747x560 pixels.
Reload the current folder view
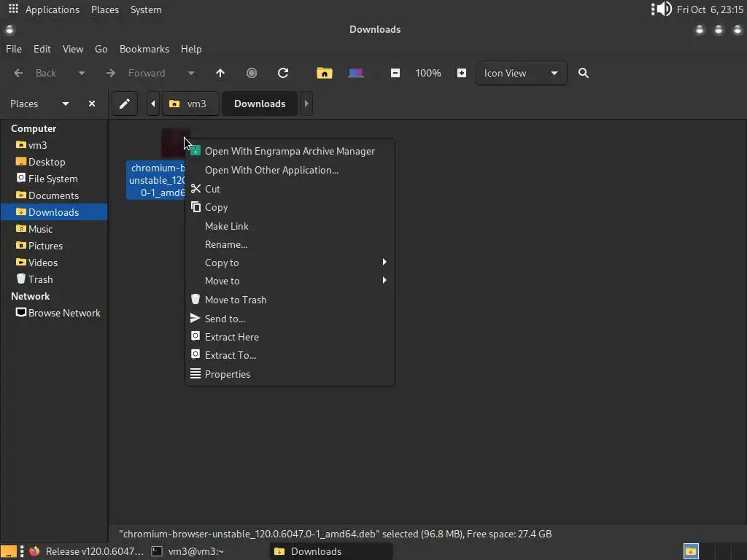coord(283,73)
